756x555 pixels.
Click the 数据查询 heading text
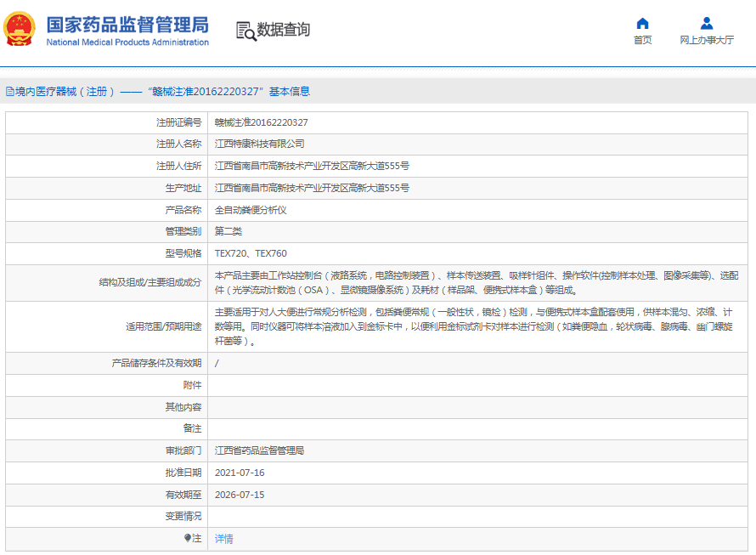(284, 30)
